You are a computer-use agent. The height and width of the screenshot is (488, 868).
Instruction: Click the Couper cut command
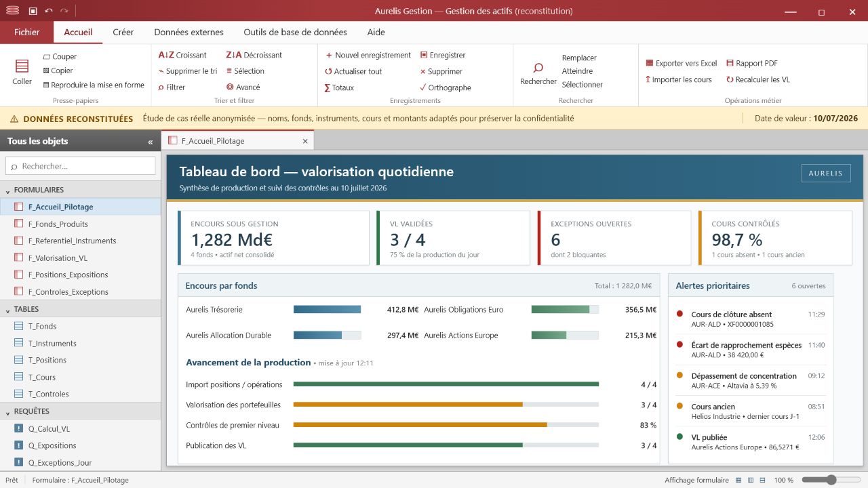60,56
